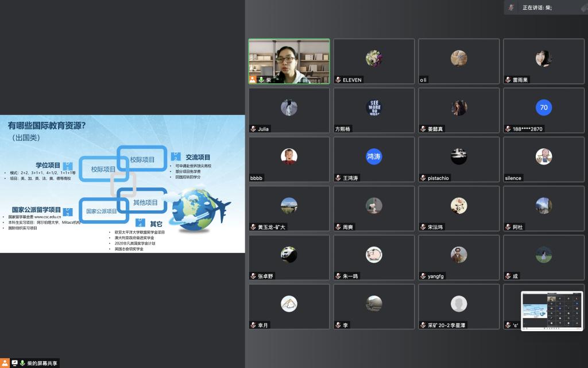Select the 雷雨果 participant tile
Screen dimensions: 588x368
click(x=543, y=62)
